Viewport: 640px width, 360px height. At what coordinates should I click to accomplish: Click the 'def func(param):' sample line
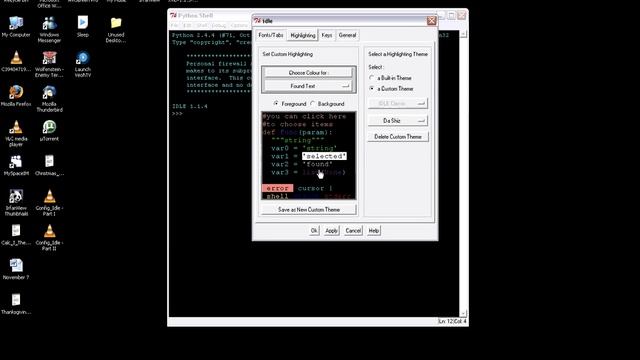[298, 132]
